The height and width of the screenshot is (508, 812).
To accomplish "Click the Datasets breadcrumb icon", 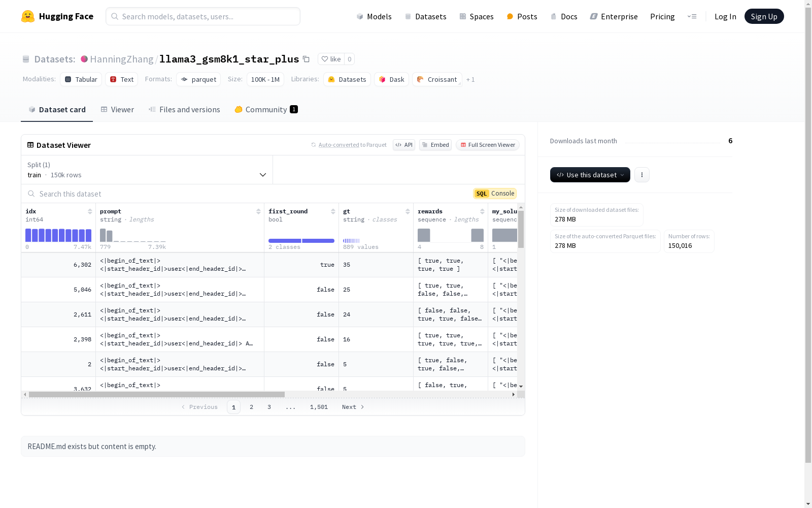I will pyautogui.click(x=26, y=59).
